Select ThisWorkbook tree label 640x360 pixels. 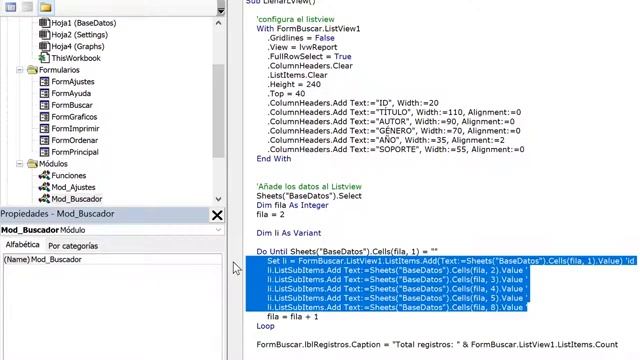[x=76, y=58]
